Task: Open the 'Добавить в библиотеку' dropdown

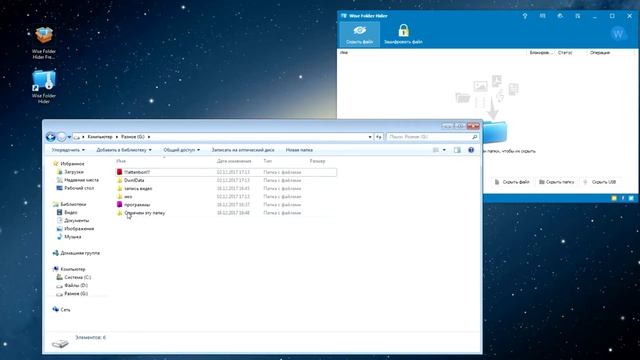Action: [x=124, y=150]
